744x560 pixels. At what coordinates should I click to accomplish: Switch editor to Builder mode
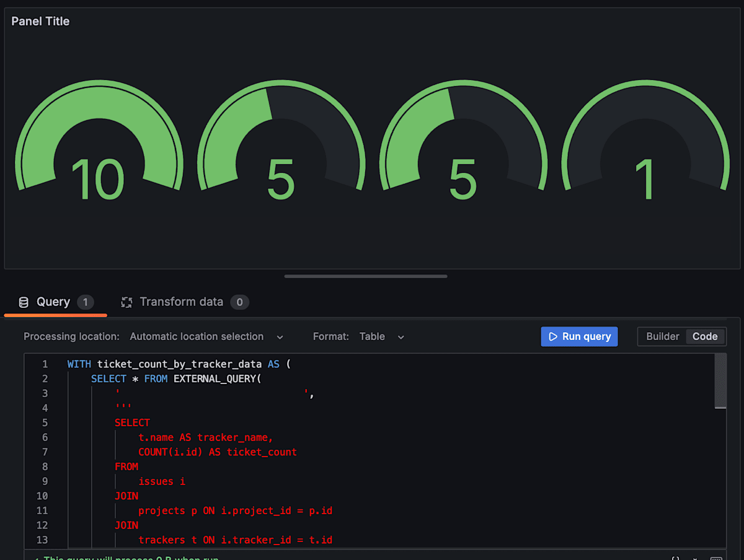click(663, 336)
